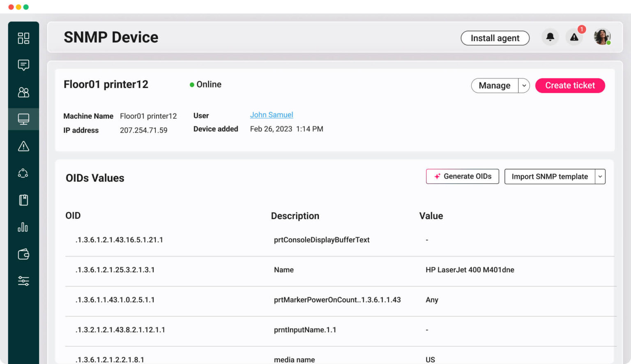631x364 pixels.
Task: Open the Messages panel in the sidebar
Action: 23,65
